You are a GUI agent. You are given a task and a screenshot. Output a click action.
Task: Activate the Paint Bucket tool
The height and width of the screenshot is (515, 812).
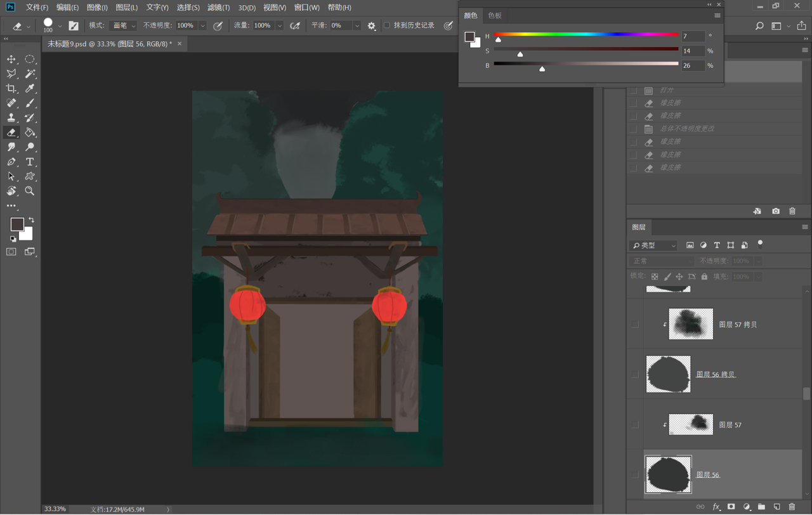(x=30, y=133)
